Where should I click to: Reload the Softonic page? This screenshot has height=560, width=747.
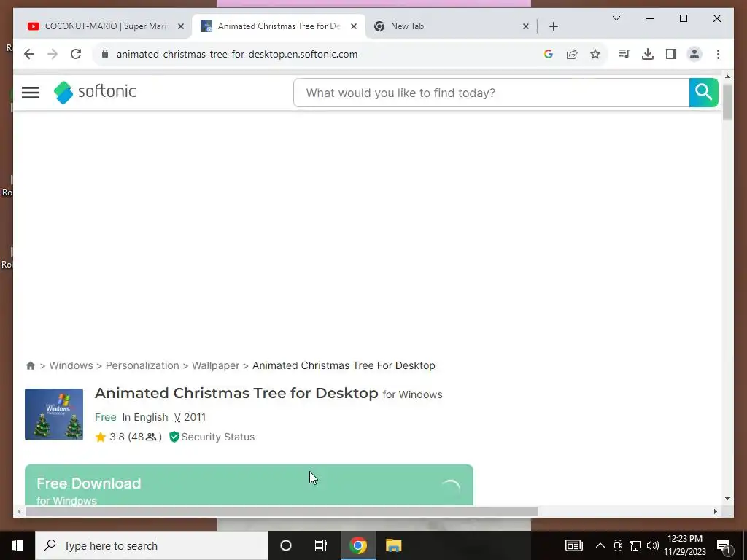[76, 54]
